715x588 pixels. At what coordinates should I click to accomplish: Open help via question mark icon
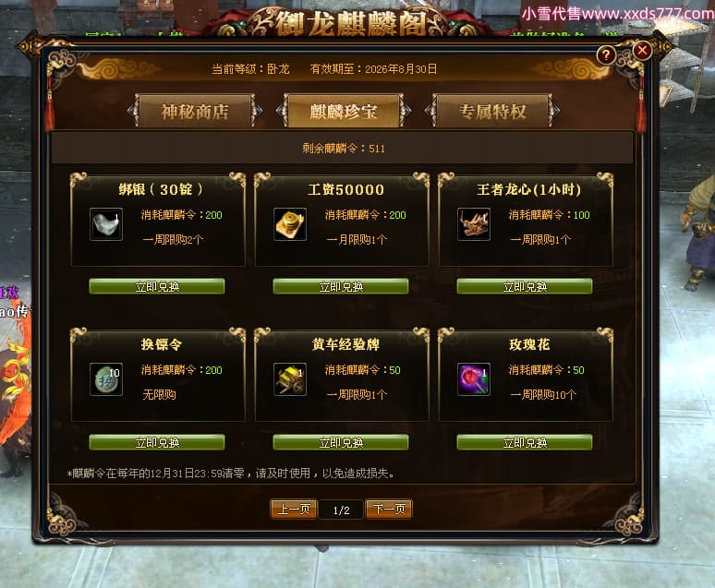[606, 55]
